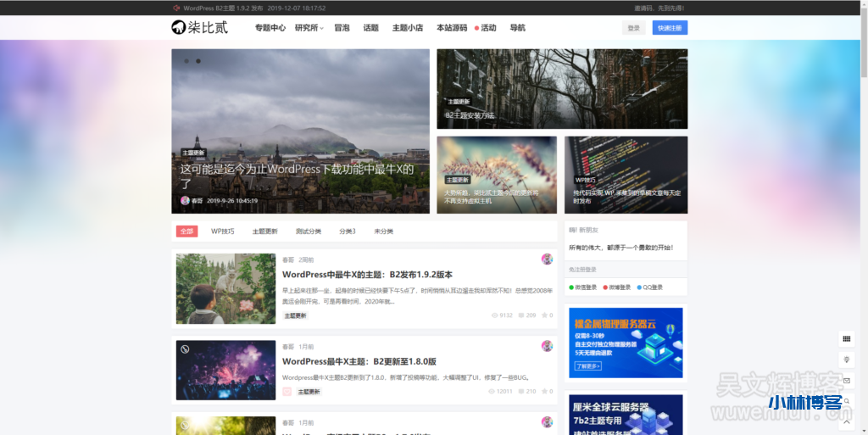Click the 柒比贰 site logo

tap(199, 27)
